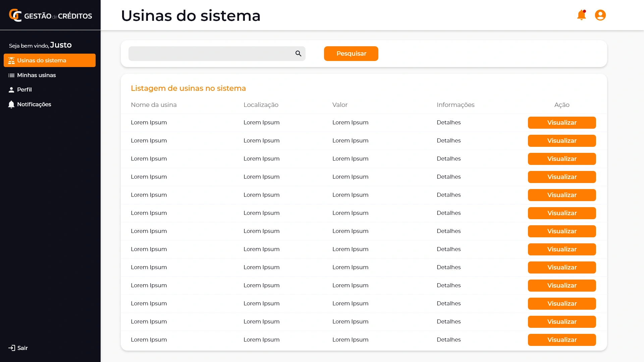
Task: Open Detalhes link in the second row
Action: coord(448,140)
